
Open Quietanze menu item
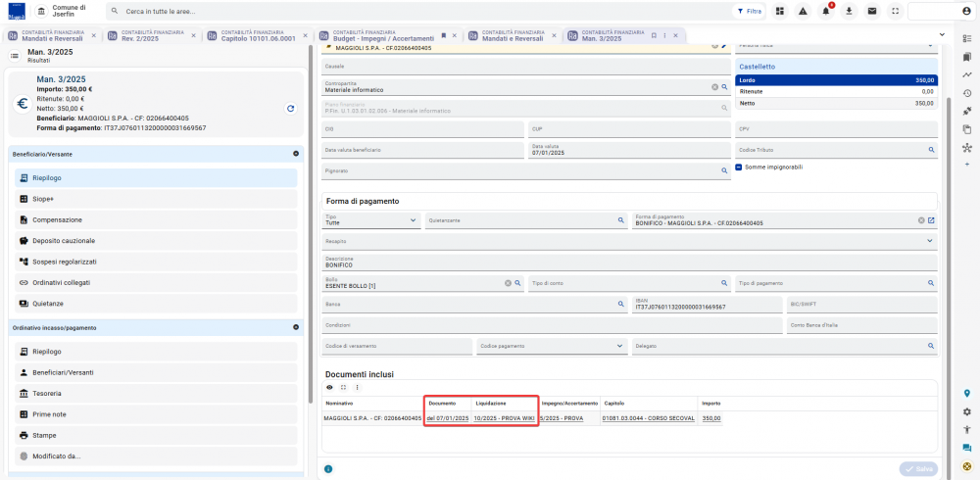pos(156,303)
